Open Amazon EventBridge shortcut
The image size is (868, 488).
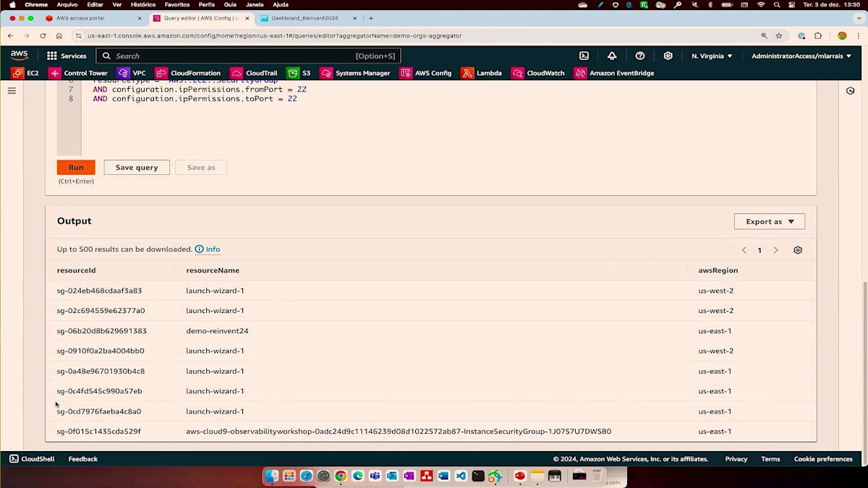coord(614,73)
